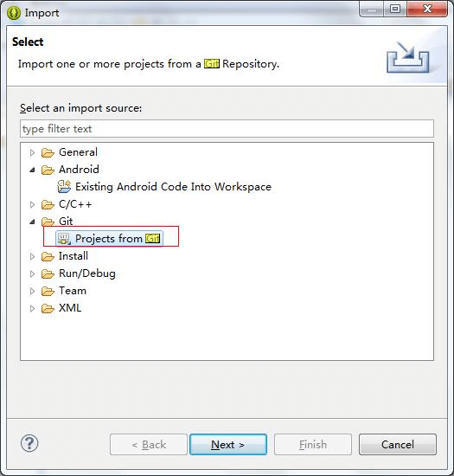The width and height of the screenshot is (454, 476).
Task: Collapse the Android tree node
Action: (x=32, y=170)
